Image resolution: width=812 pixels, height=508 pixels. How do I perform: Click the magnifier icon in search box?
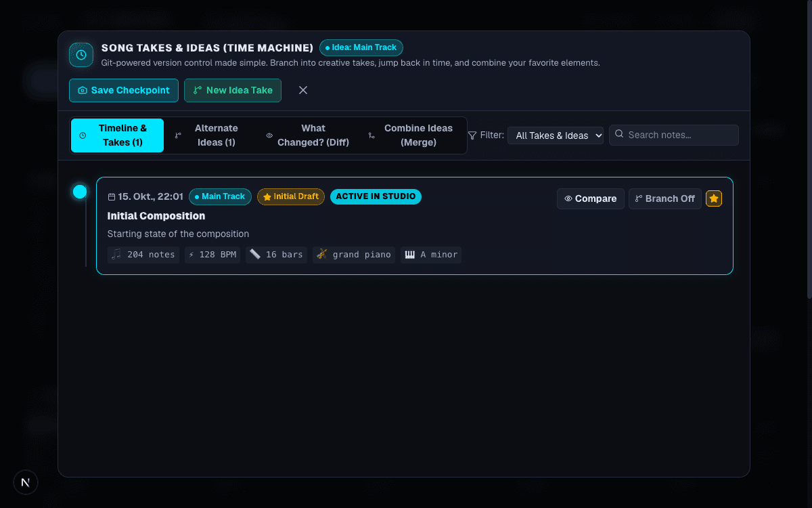click(x=619, y=134)
